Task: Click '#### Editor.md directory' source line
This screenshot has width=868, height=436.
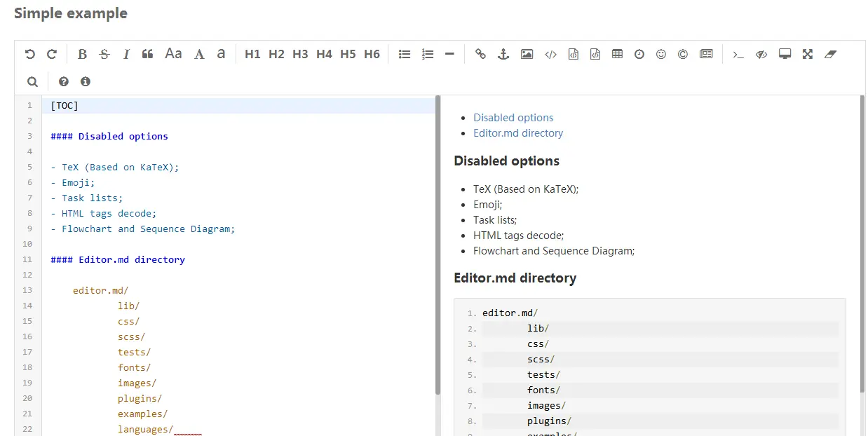Action: pyautogui.click(x=118, y=259)
